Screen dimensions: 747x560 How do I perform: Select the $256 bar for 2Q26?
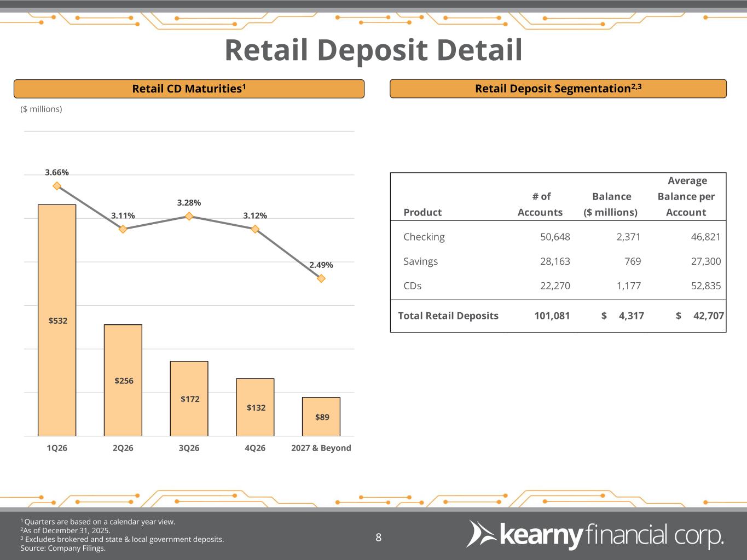coord(123,380)
